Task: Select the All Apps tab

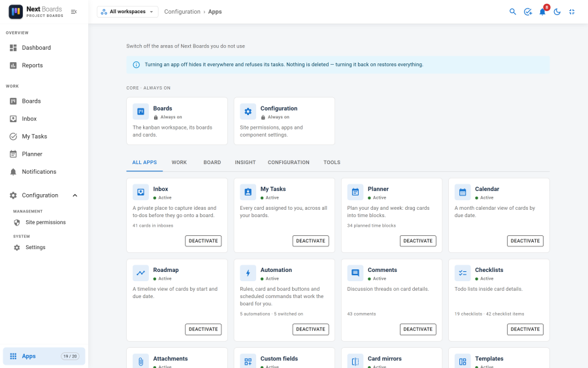Action: click(x=144, y=163)
